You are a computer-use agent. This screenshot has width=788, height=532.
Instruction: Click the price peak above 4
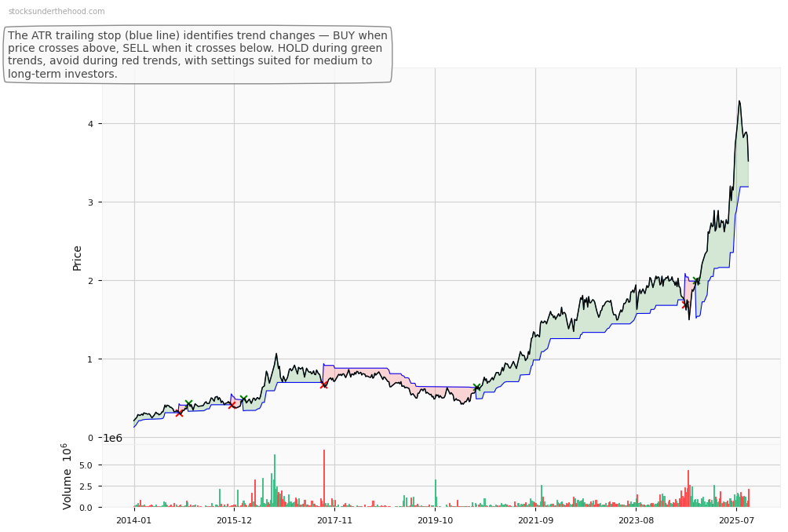[x=739, y=101]
